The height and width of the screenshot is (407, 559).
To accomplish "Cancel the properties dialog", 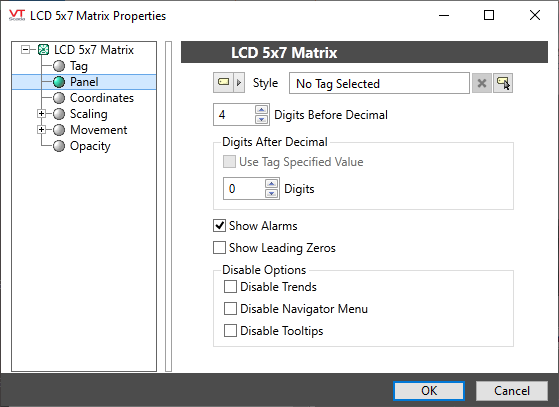I will (512, 391).
